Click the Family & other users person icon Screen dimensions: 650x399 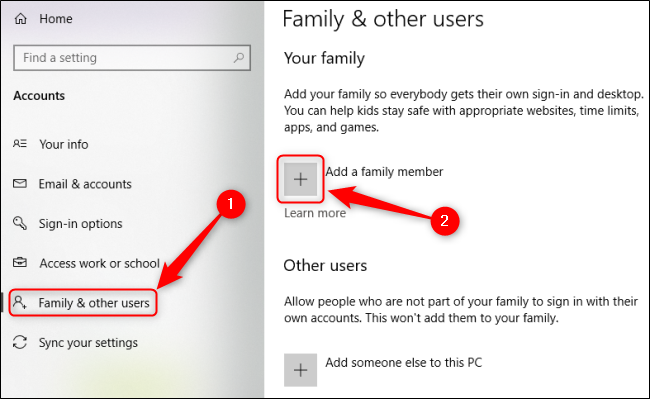tap(20, 302)
